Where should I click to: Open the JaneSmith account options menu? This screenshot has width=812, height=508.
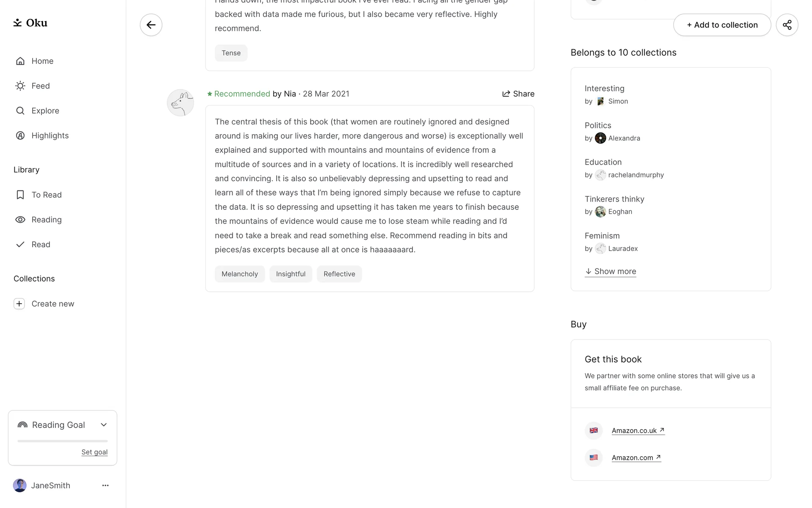105,486
